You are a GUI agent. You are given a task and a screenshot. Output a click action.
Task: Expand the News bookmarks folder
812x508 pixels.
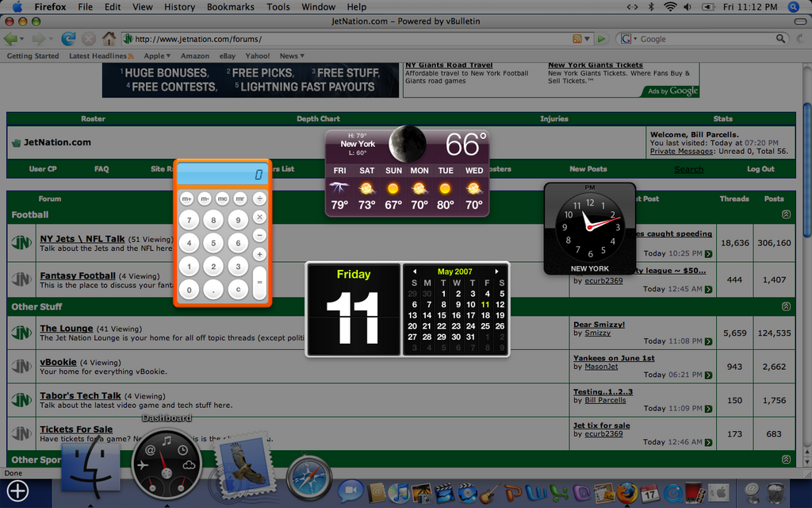(x=292, y=56)
